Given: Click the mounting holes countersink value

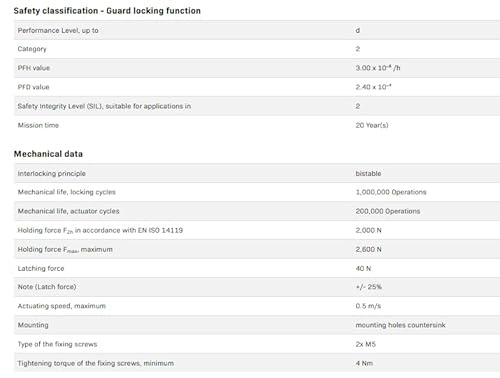Looking at the screenshot, I should [x=400, y=325].
